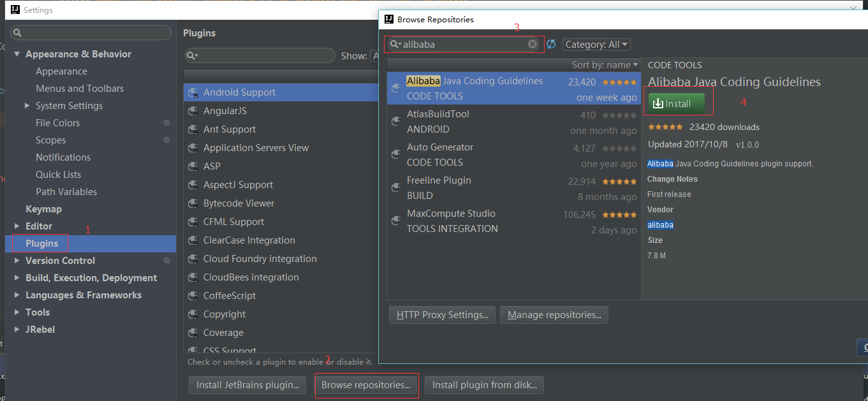Image resolution: width=868 pixels, height=401 pixels.
Task: Click the Freeline Plugin icon
Action: coord(396,188)
